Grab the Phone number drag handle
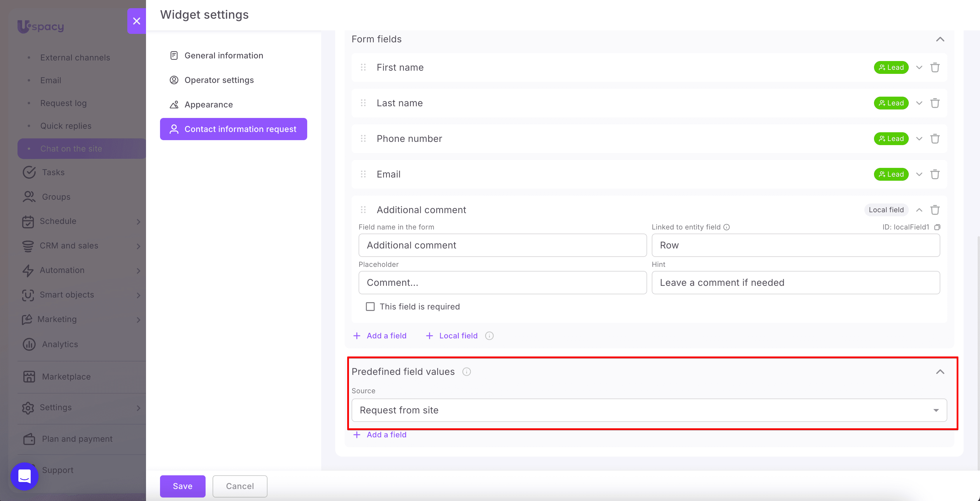 click(x=363, y=139)
